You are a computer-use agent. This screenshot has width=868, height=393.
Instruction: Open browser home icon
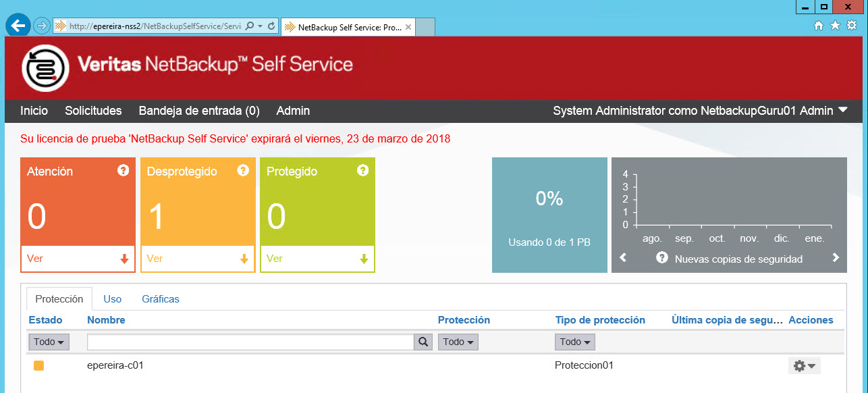[x=819, y=25]
